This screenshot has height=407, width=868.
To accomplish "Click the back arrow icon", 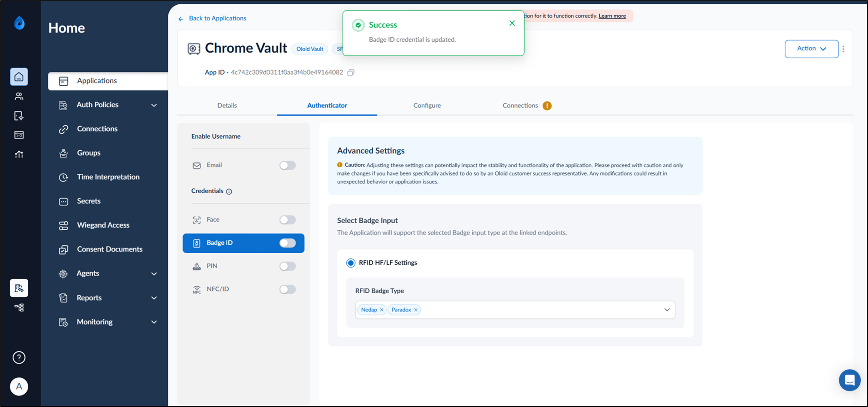I will 181,19.
